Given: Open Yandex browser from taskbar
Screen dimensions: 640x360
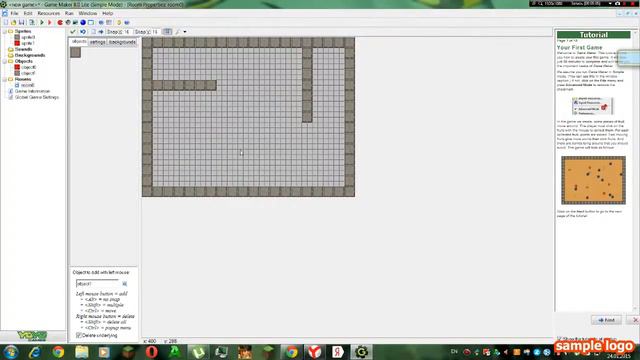Looking at the screenshot, I should pyautogui.click(x=314, y=352).
